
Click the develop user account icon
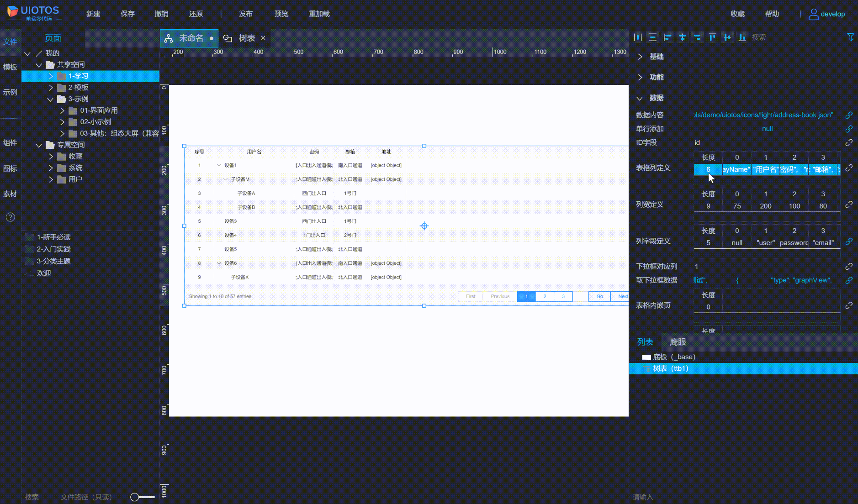813,14
